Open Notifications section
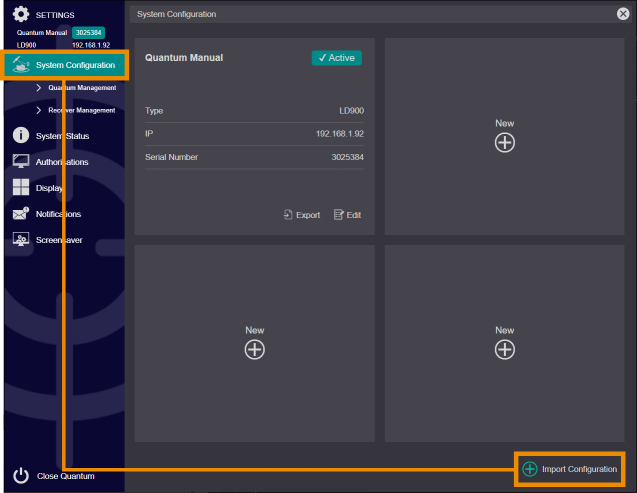The image size is (637, 493). coord(58,214)
